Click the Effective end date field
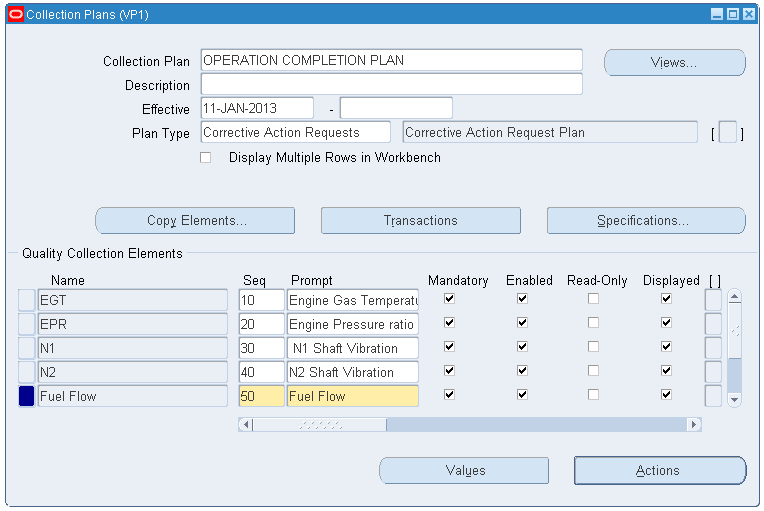The image size is (764, 511). click(x=396, y=108)
